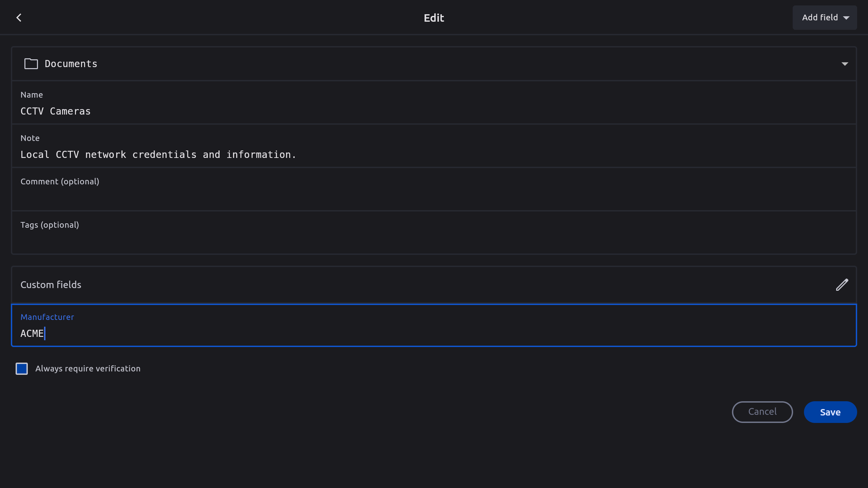The height and width of the screenshot is (488, 868).
Task: Click the Manufacturer field containing ACME
Action: (434, 333)
